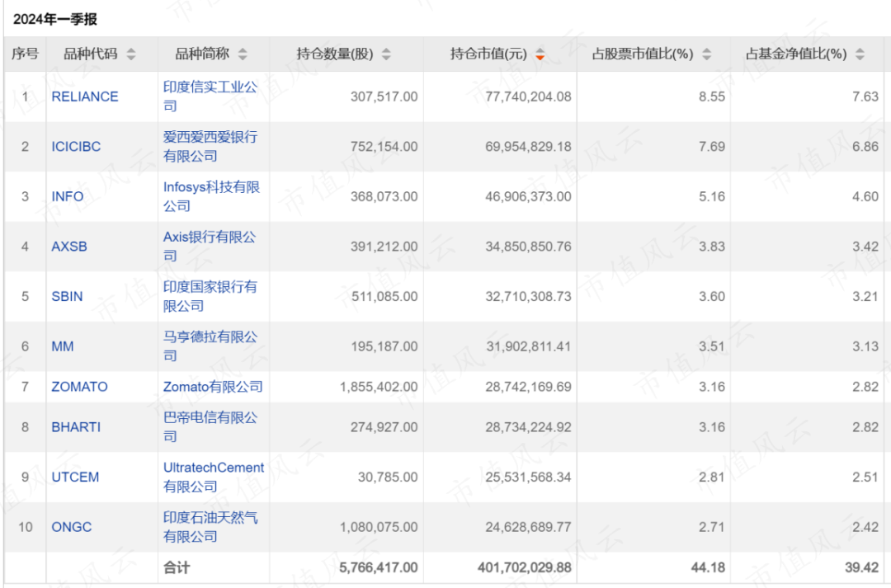Screen dimensions: 891x588
Task: Sort by 占股票市值比(%) column arrows
Action: tap(706, 54)
